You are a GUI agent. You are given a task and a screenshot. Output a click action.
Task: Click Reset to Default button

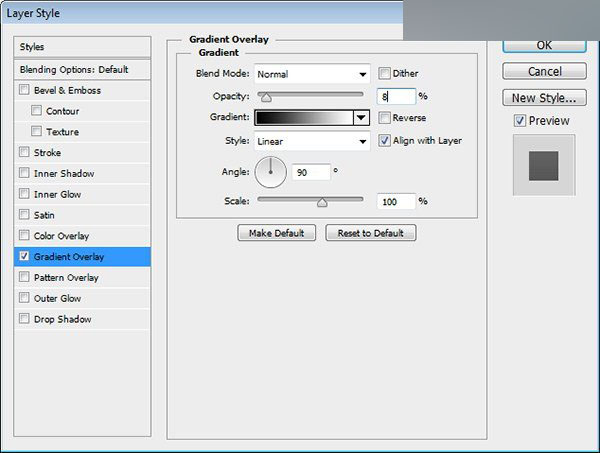tap(371, 233)
